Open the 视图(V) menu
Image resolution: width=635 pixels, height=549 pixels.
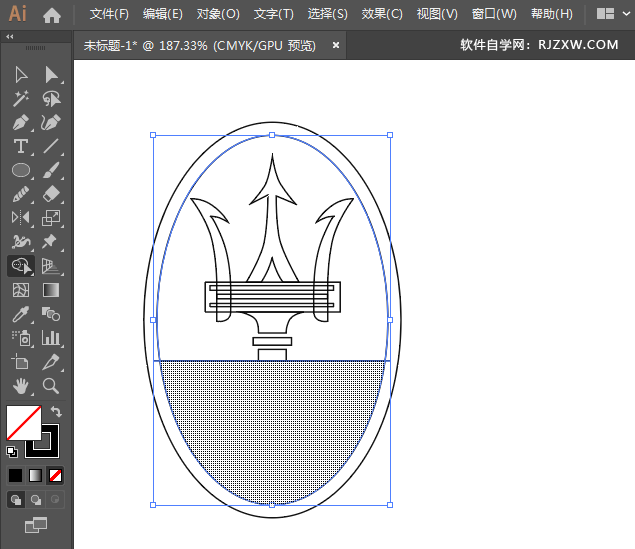click(x=437, y=14)
